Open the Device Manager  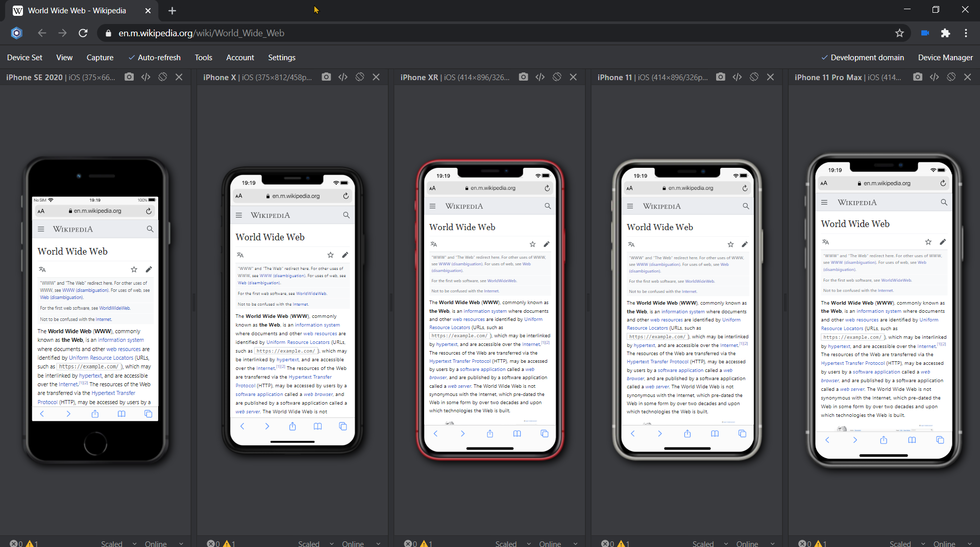(x=945, y=57)
